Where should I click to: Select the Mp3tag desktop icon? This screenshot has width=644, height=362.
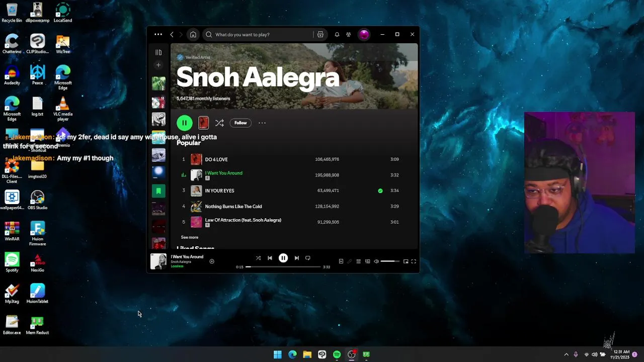tap(12, 294)
